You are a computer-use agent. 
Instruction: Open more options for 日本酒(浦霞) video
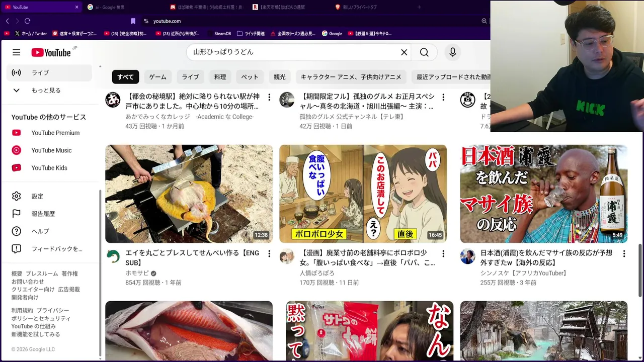coord(624,254)
